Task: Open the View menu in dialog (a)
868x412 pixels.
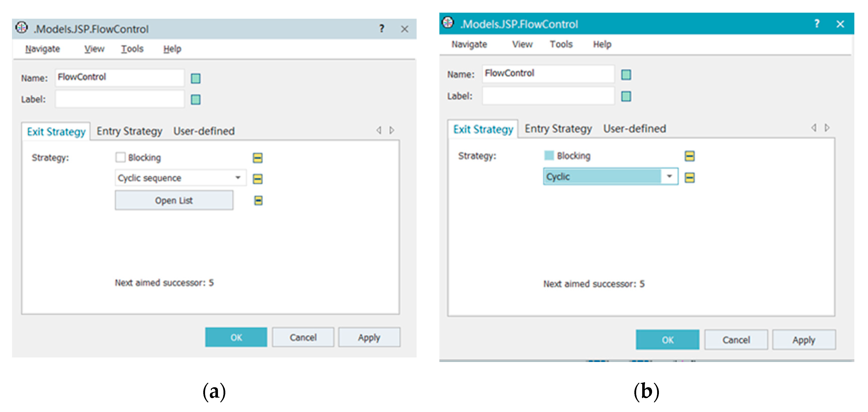Action: 94,49
